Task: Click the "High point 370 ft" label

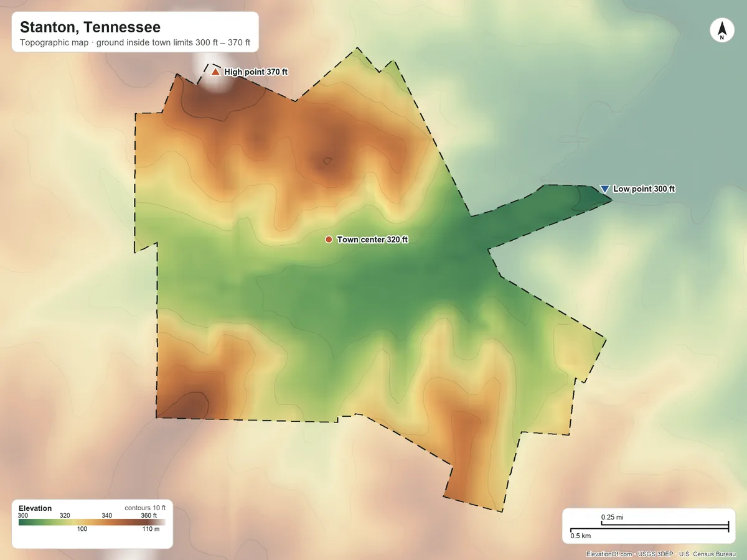Action: pyautogui.click(x=256, y=72)
